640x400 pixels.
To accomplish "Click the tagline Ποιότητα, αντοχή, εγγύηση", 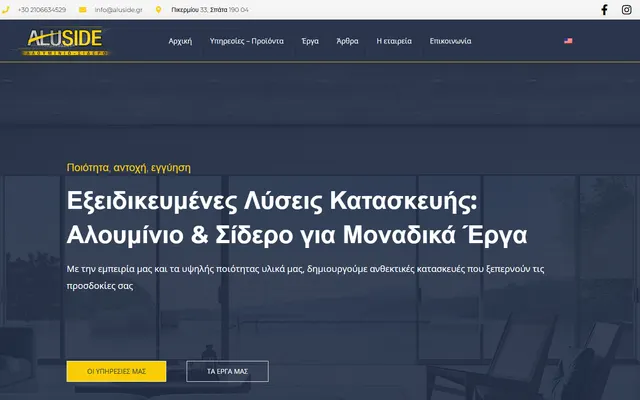I will [129, 168].
